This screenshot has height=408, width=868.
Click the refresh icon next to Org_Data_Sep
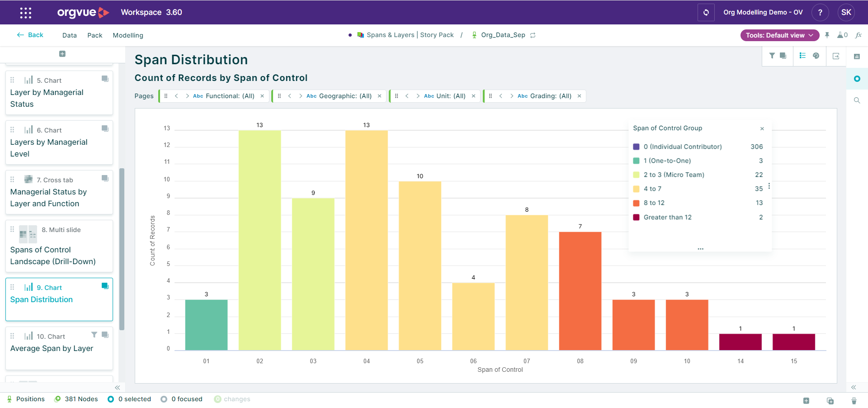tap(533, 35)
